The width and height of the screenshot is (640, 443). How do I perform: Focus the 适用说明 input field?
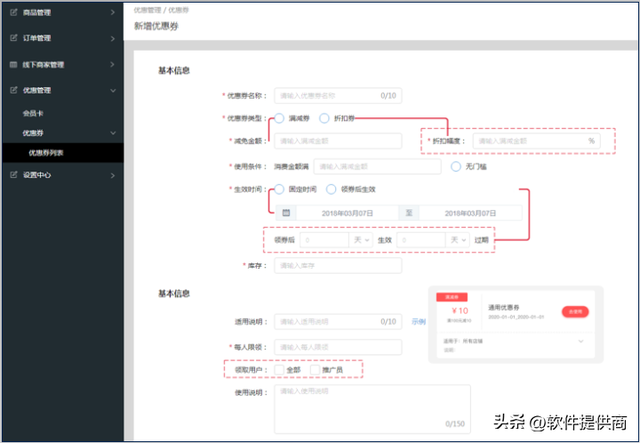click(338, 322)
